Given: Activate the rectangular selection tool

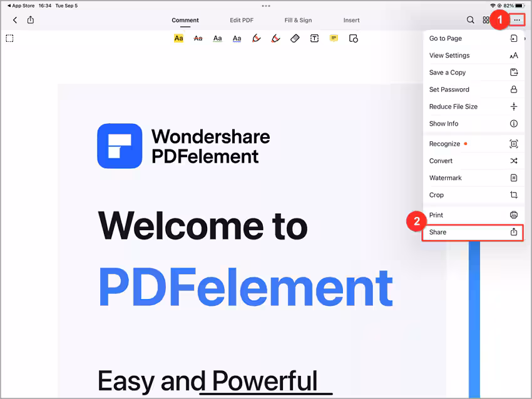Looking at the screenshot, I should coord(9,38).
